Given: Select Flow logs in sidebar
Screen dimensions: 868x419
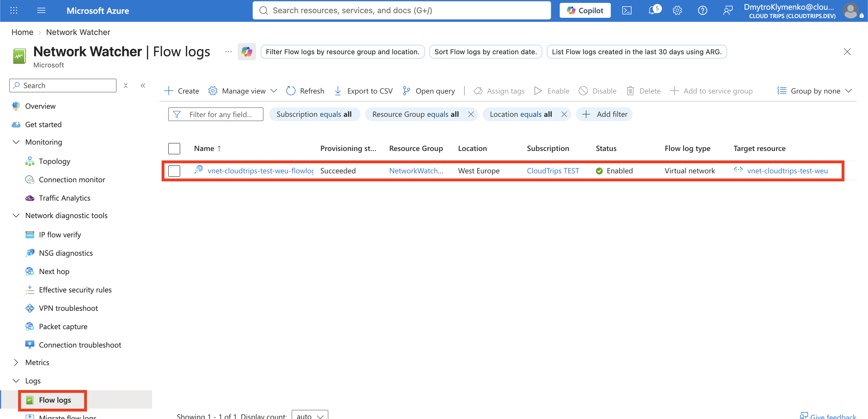Looking at the screenshot, I should click(x=55, y=400).
